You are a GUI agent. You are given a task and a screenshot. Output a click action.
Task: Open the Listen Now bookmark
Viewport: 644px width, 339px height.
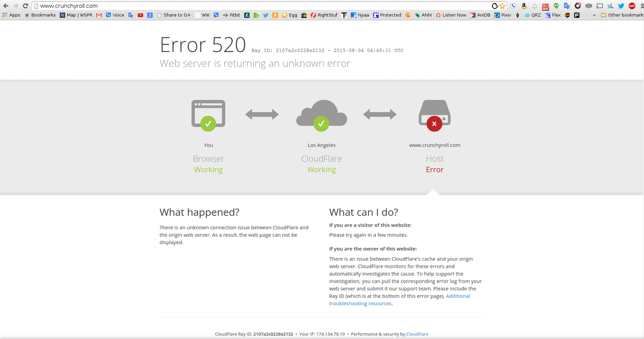[x=451, y=15]
